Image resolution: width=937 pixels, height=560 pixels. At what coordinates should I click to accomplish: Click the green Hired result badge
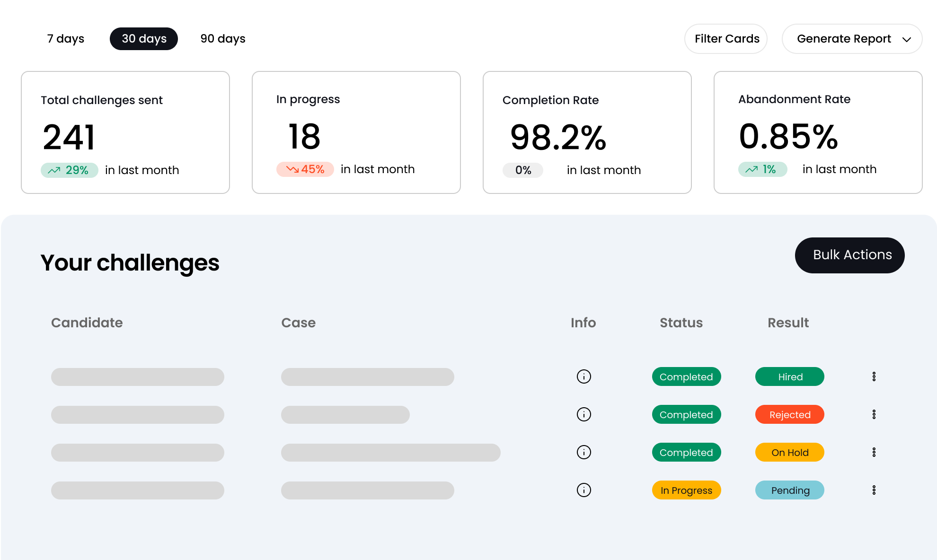(789, 376)
